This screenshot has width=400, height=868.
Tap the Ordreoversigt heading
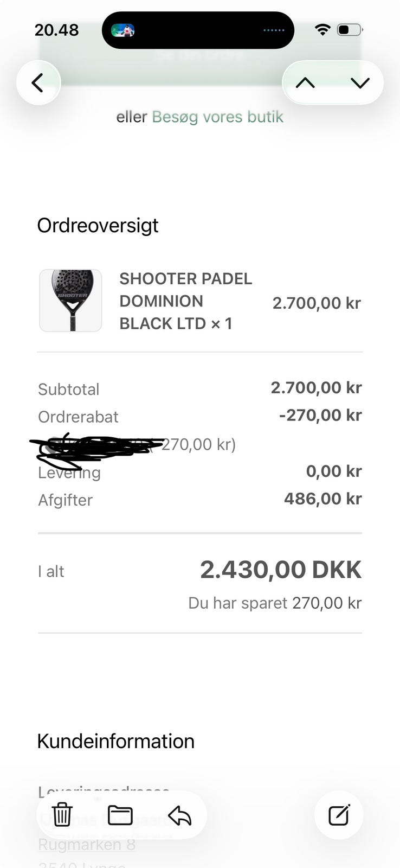(98, 225)
